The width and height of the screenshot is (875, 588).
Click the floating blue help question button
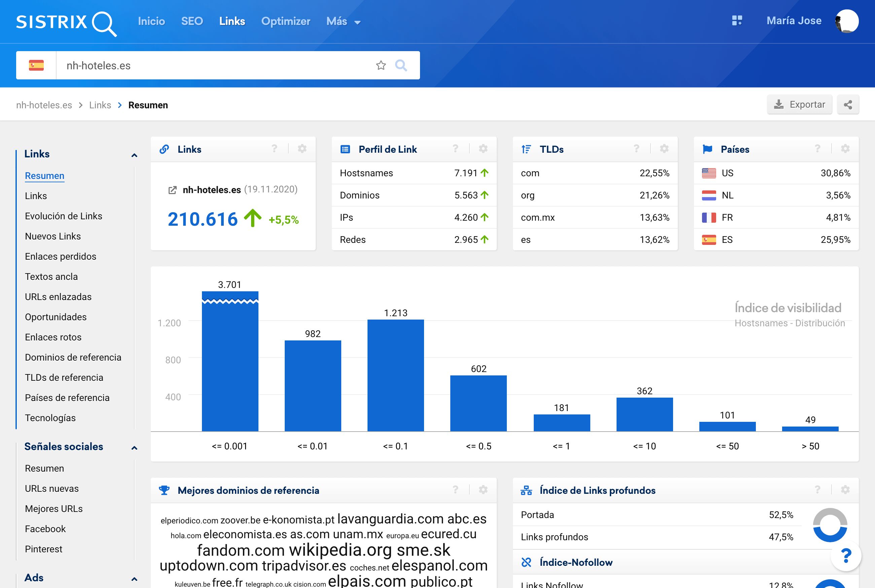pyautogui.click(x=846, y=555)
